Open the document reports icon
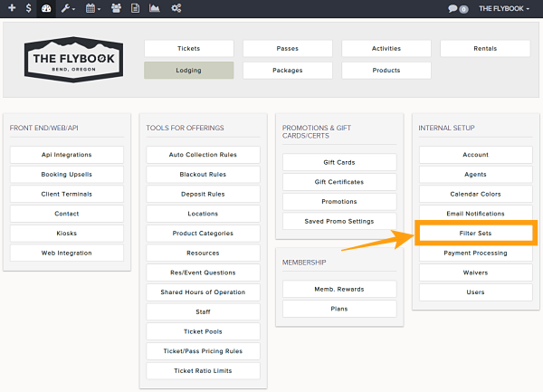543x392 pixels. [x=136, y=8]
